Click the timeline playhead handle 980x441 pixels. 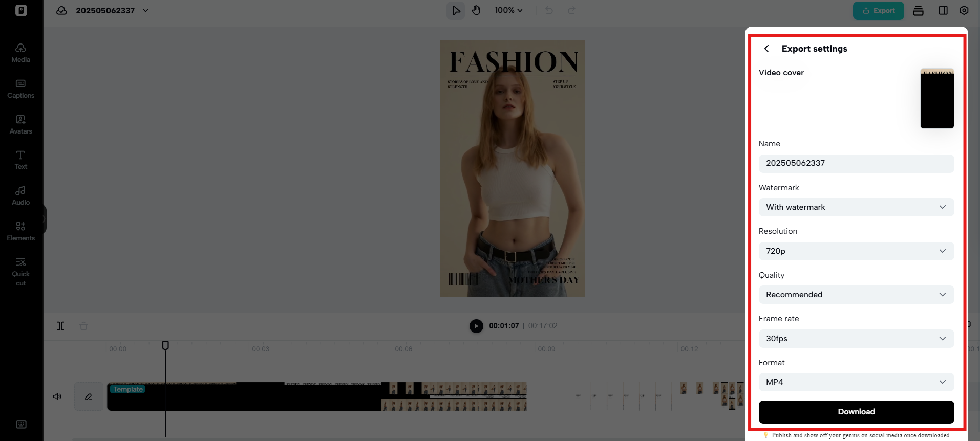pyautogui.click(x=165, y=346)
